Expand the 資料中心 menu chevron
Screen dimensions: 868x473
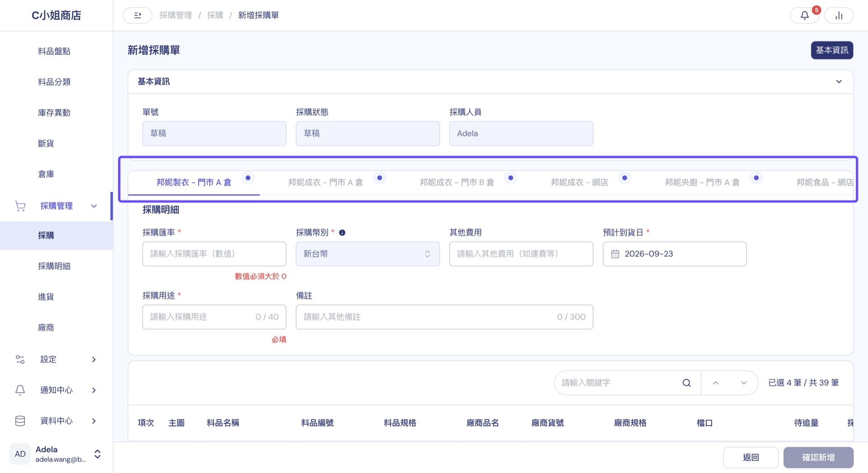coord(94,421)
